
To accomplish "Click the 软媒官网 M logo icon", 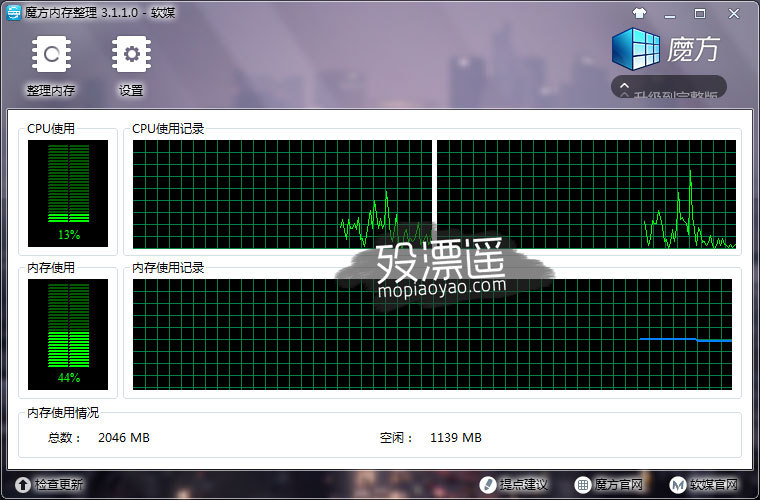I will pos(678,484).
